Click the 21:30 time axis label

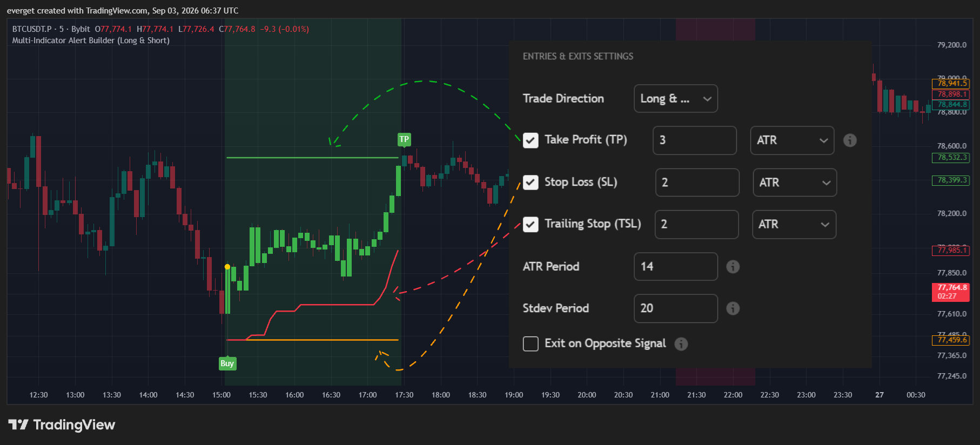point(696,395)
